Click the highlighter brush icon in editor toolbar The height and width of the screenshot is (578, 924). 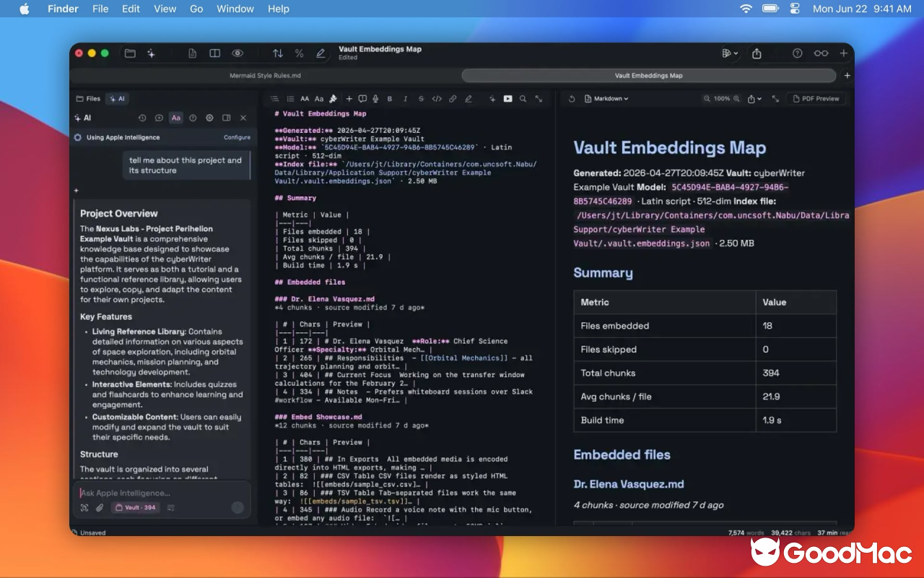click(x=333, y=99)
